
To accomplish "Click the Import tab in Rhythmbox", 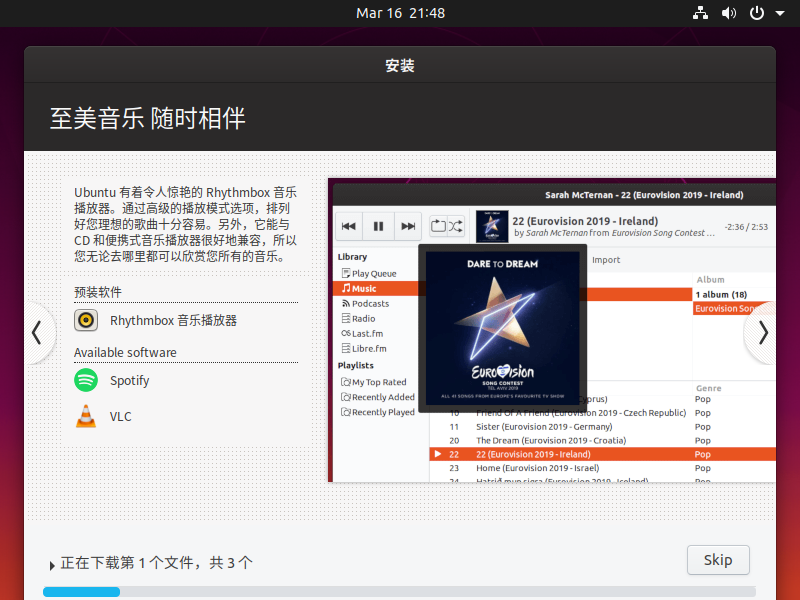I will (606, 260).
